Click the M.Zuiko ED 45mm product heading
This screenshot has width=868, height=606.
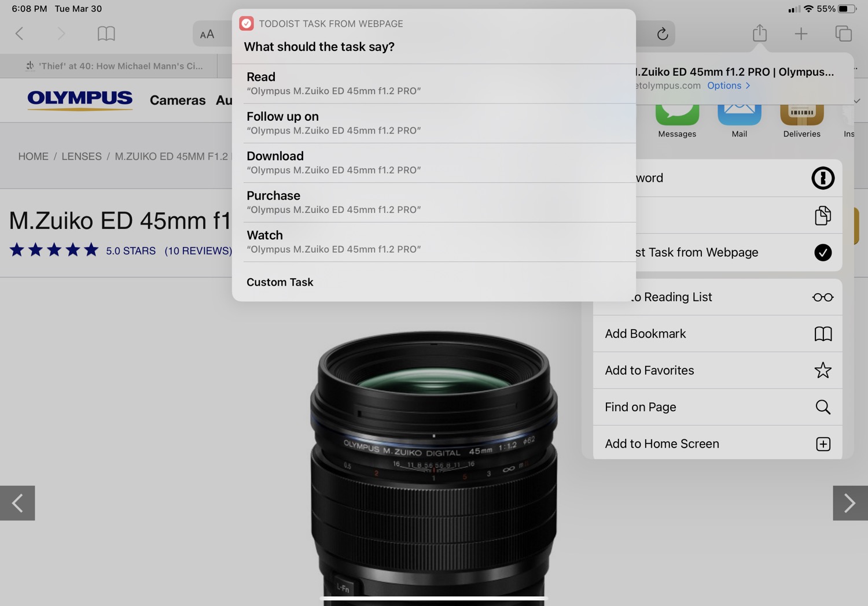coord(120,220)
